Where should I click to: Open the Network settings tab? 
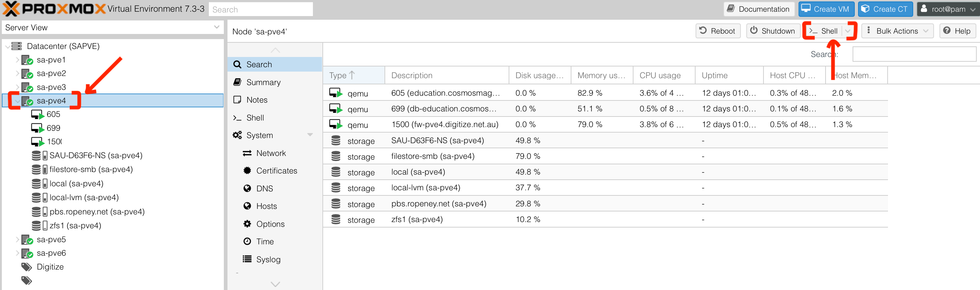click(x=275, y=153)
